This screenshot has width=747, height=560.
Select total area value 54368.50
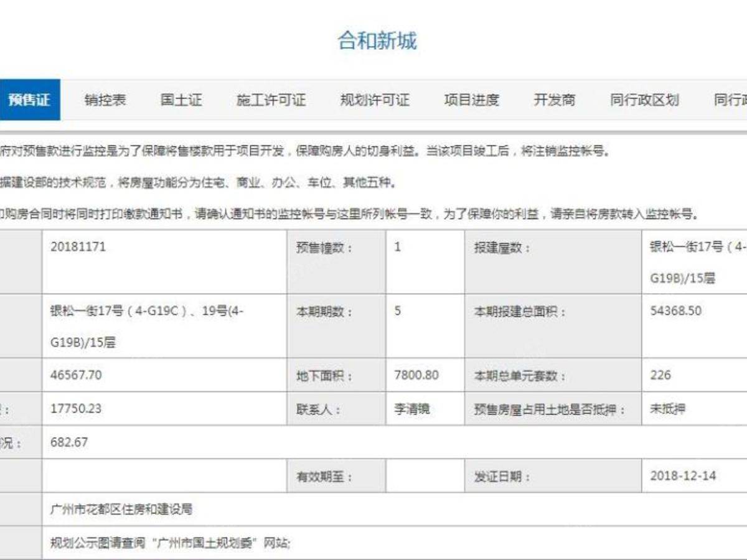[676, 310]
